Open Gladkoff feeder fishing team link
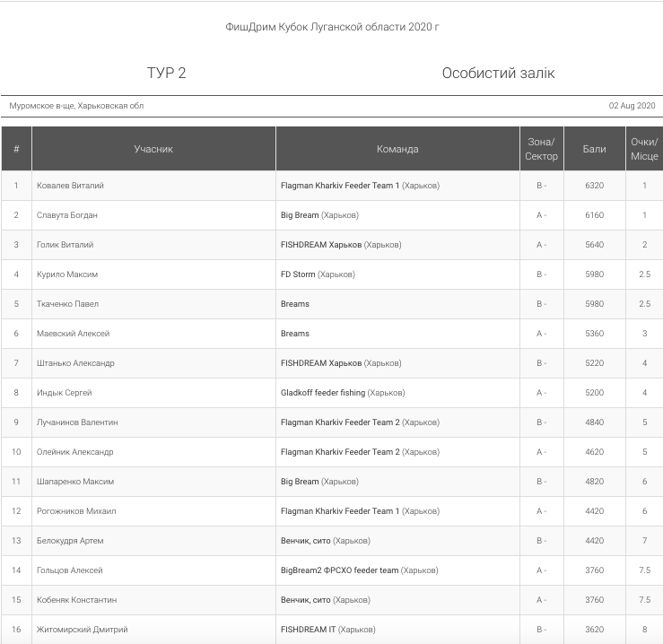Image resolution: width=663 pixels, height=644 pixels. (323, 393)
